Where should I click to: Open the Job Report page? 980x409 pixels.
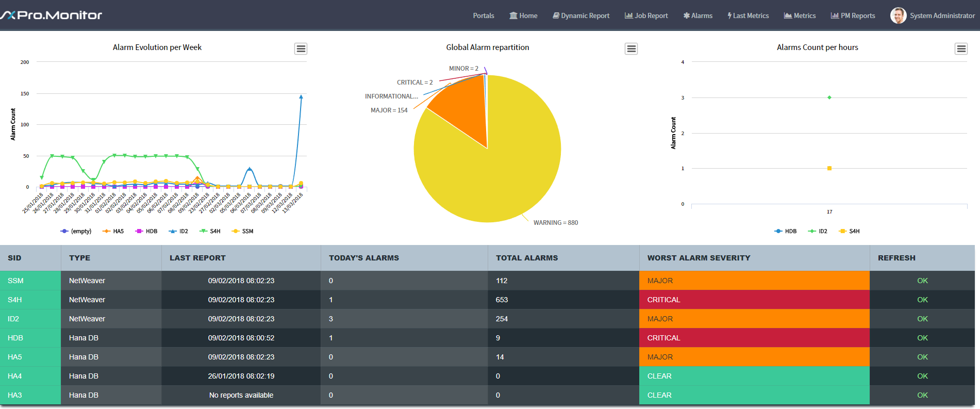(646, 16)
